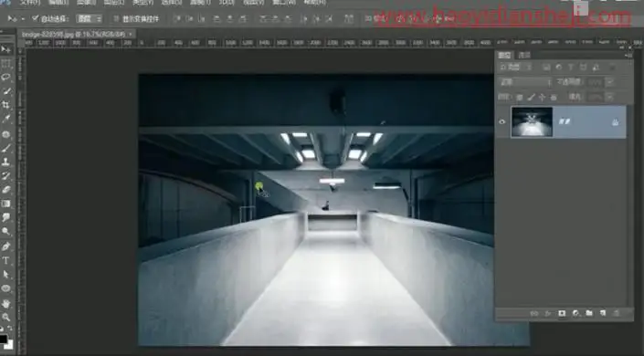Select the Clone Stamp tool

point(5,162)
